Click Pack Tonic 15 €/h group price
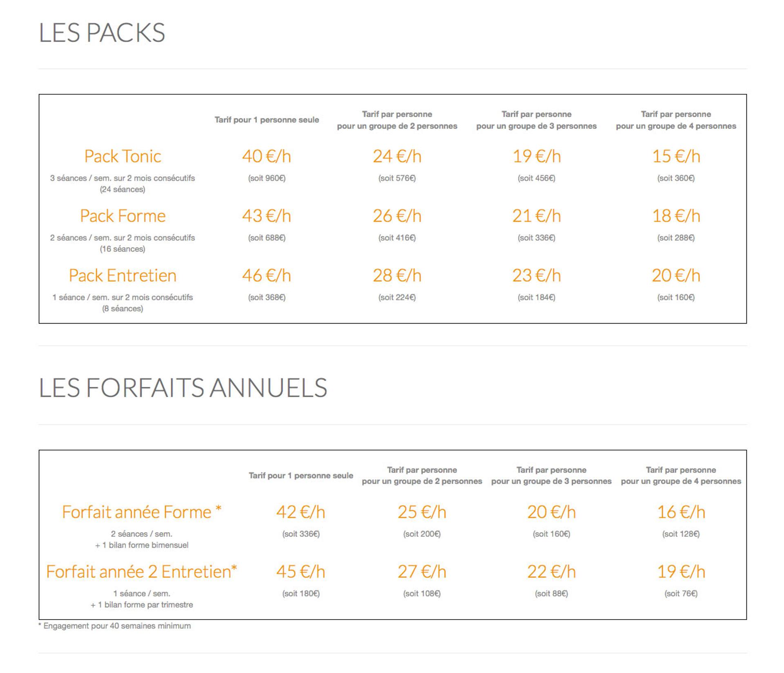The image size is (784, 673). pos(676,156)
